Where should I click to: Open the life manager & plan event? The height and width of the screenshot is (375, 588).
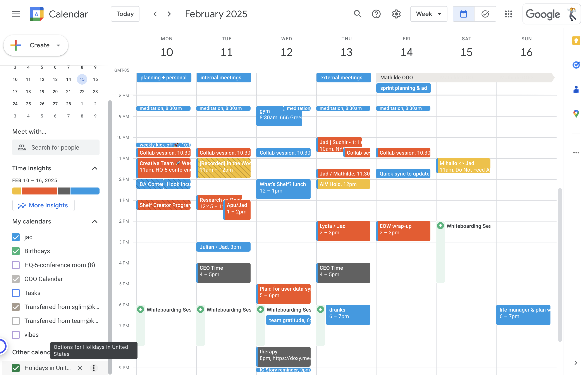523,315
